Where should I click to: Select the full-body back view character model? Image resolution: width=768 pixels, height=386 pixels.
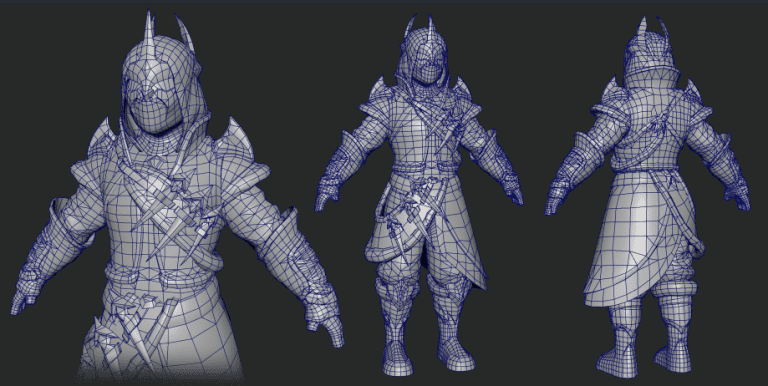(648, 196)
